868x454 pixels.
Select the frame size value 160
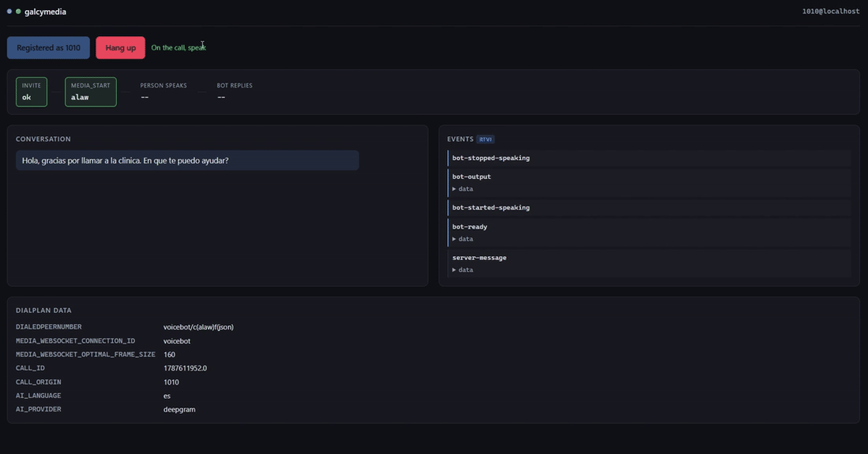point(169,354)
